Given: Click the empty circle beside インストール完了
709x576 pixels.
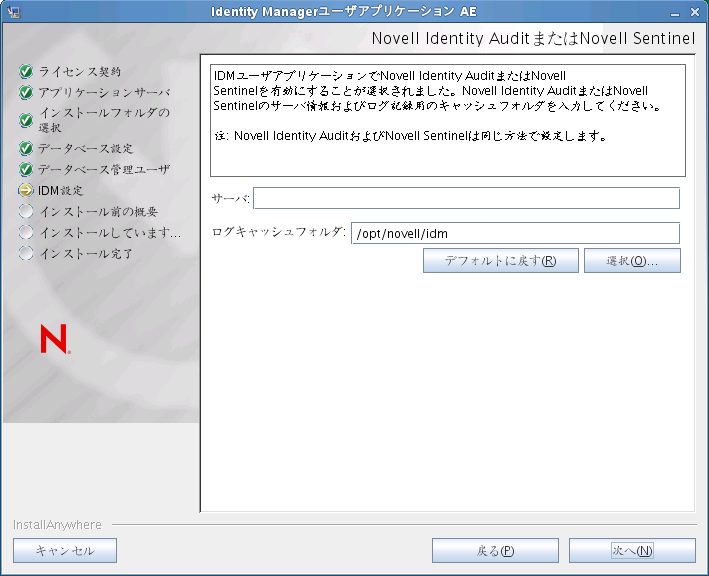Looking at the screenshot, I should pos(26,253).
